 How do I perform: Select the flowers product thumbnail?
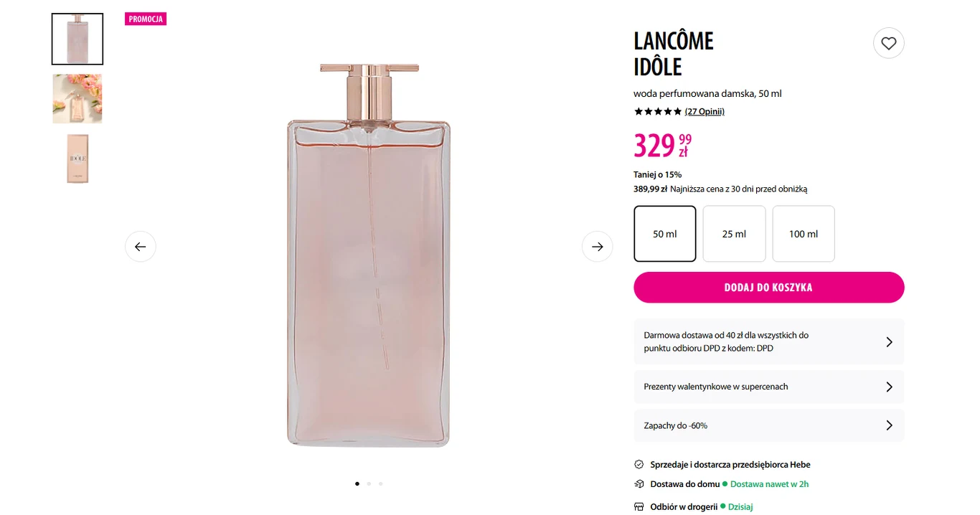click(77, 98)
